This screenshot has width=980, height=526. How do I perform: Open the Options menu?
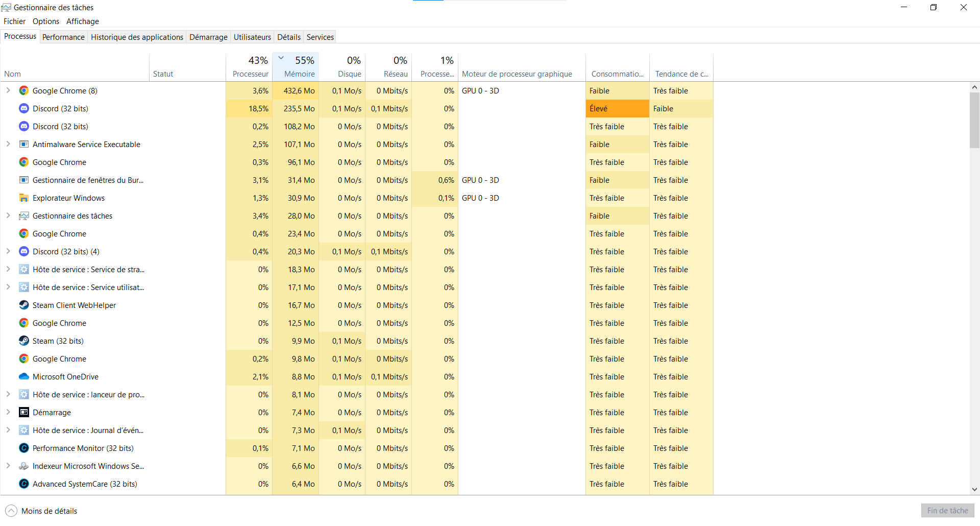tap(46, 21)
